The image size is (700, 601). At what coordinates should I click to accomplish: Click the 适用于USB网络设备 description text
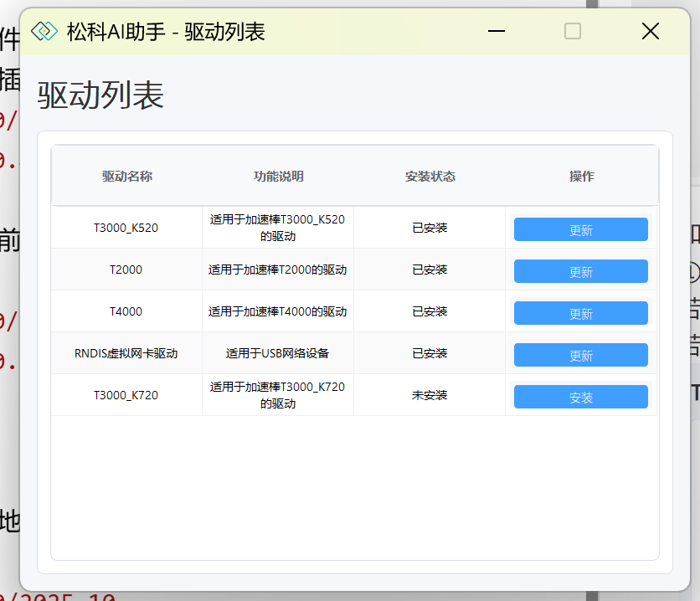tap(278, 353)
